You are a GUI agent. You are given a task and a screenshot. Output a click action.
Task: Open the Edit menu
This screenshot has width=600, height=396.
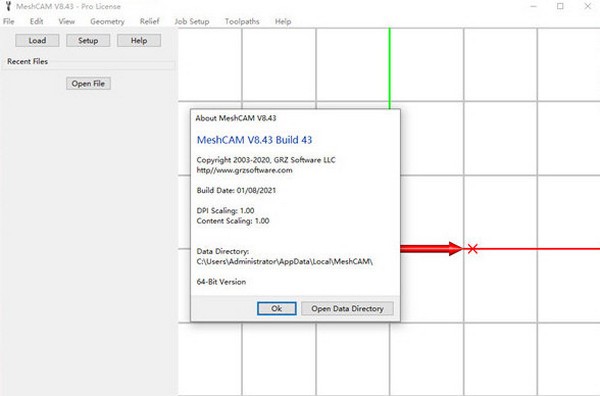36,21
